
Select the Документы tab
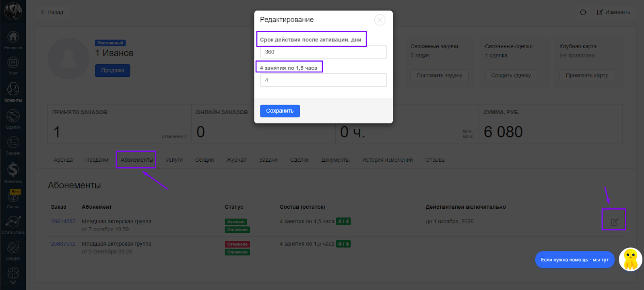[335, 160]
